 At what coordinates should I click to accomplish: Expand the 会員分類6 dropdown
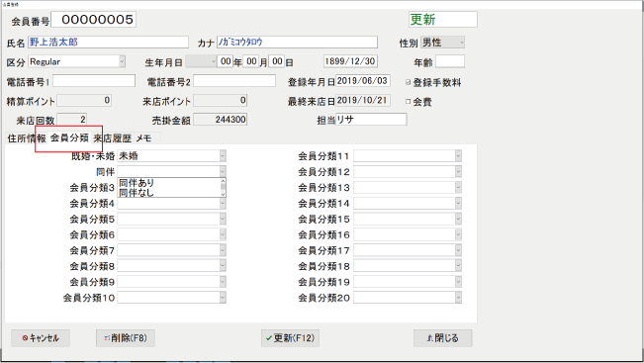(x=223, y=234)
